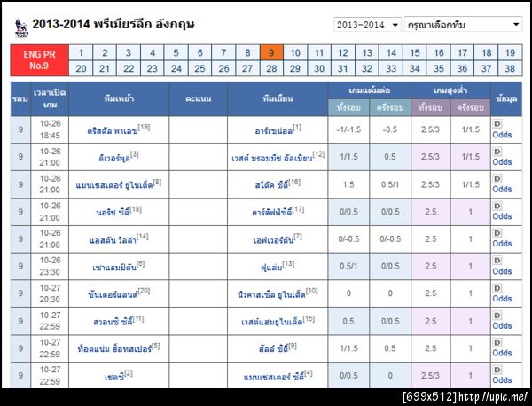Open Liverpool team link
Viewport: 532px width, 406px height.
coord(114,158)
